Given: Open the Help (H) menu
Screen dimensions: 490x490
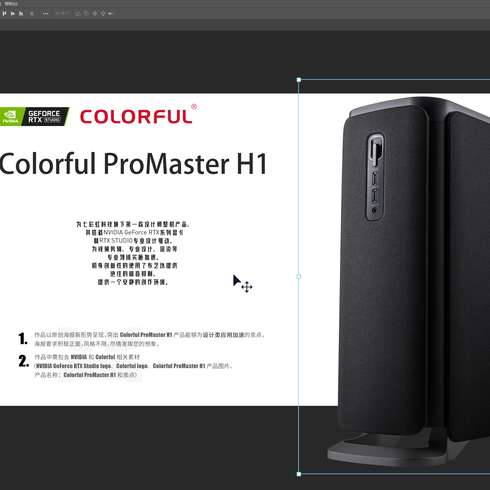Looking at the screenshot, I should (11, 4).
